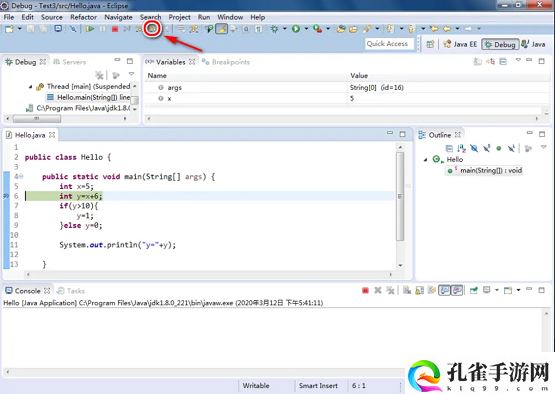Click the Skip All Breakpoints toolbar icon

click(73, 29)
